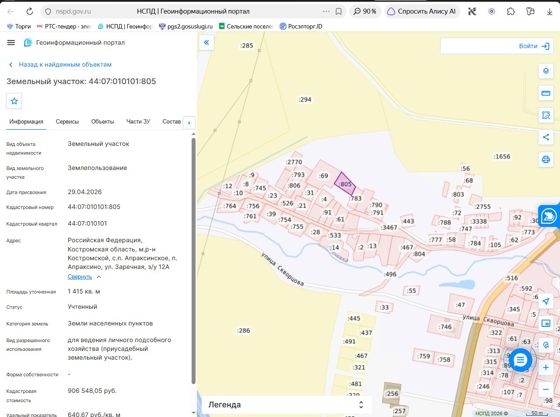
Task: Click the site shield icon in address bar
Action: tap(48, 11)
